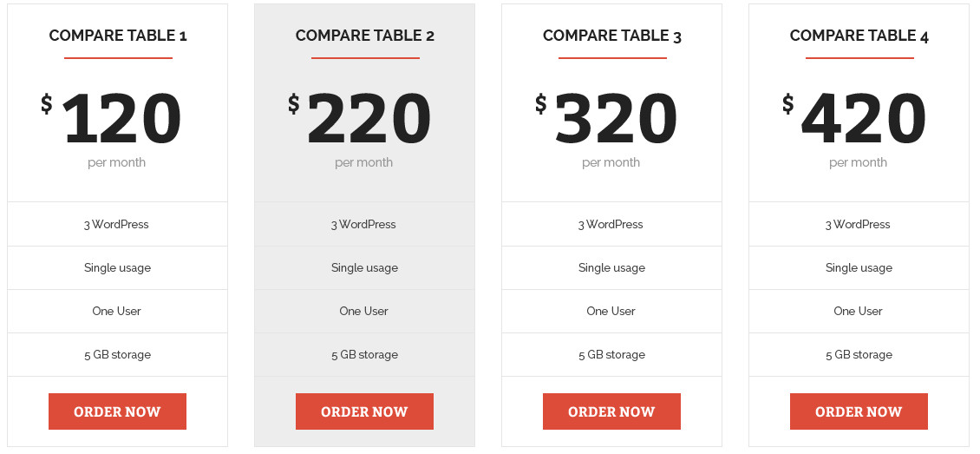Select One User row in Table 2

tap(364, 311)
